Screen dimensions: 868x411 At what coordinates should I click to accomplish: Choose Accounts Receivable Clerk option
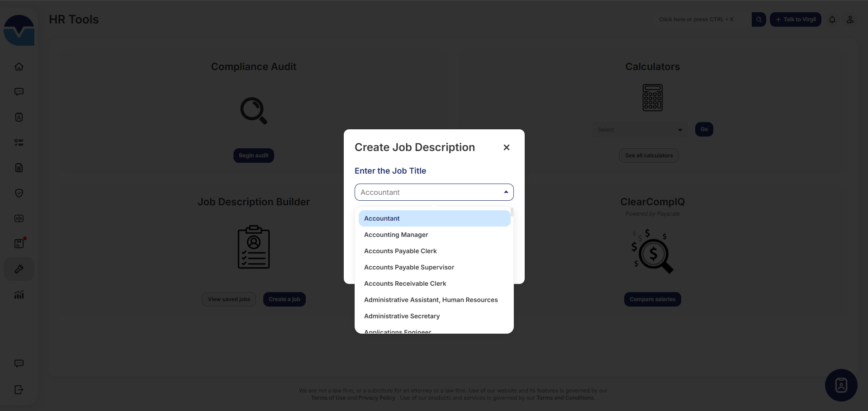(434, 283)
